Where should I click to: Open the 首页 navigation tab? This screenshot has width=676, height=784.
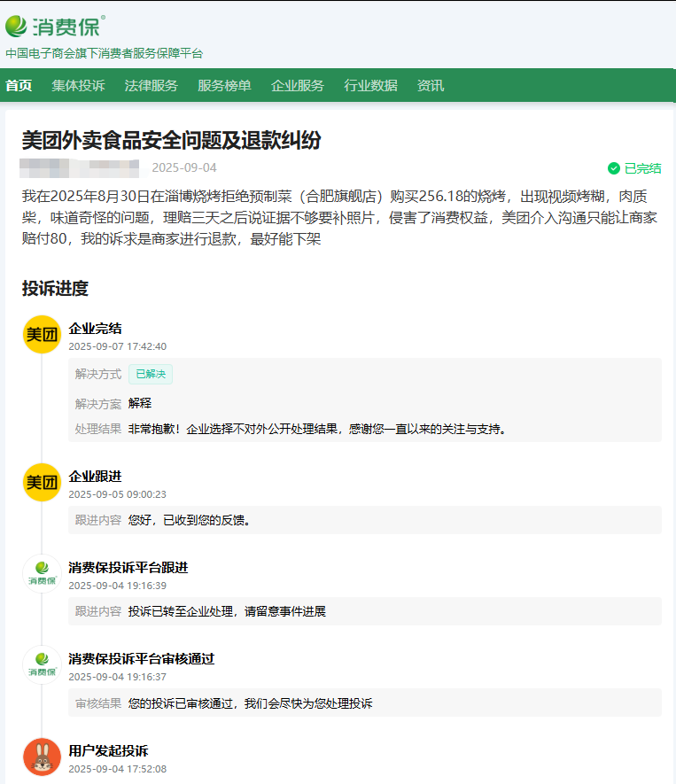tap(19, 86)
